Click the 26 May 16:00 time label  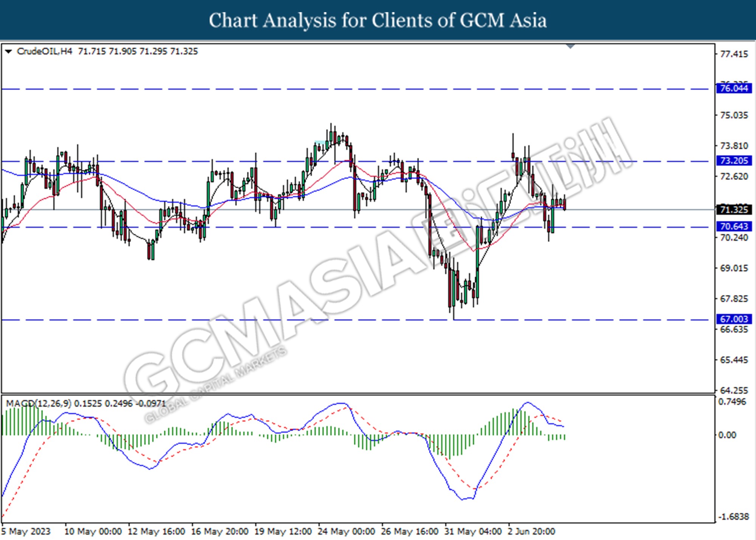tap(410, 531)
